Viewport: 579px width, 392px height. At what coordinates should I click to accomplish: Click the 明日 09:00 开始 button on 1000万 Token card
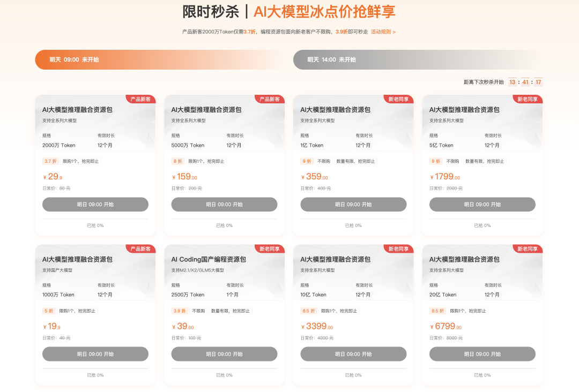tap(95, 354)
